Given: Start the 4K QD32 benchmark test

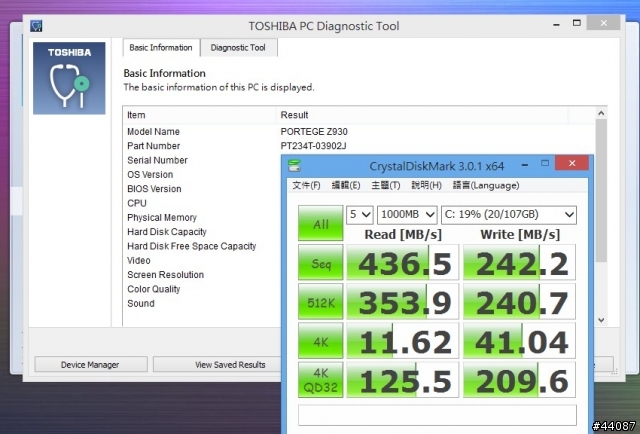Looking at the screenshot, I should point(321,380).
